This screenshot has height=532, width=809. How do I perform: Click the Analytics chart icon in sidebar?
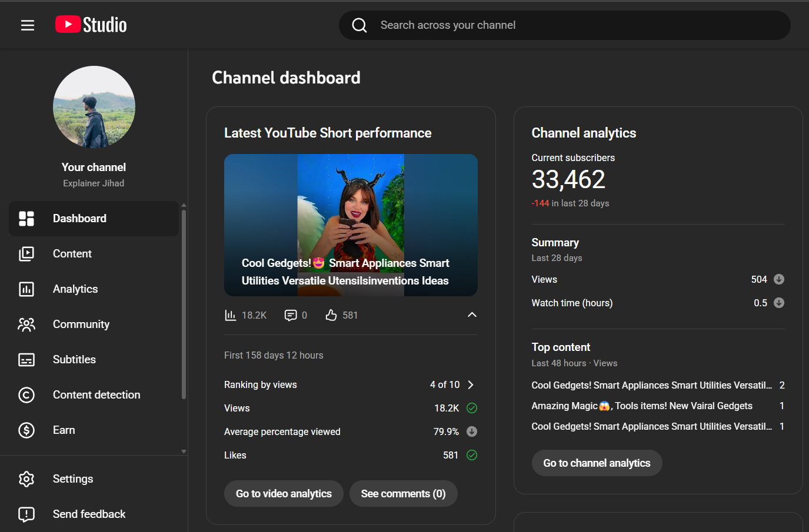pos(26,289)
